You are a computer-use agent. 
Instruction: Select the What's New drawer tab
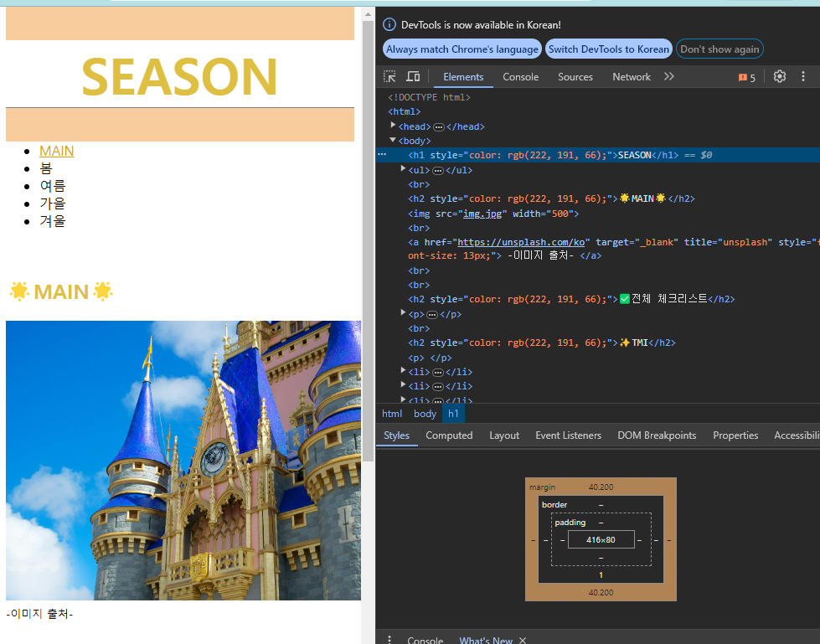486,640
